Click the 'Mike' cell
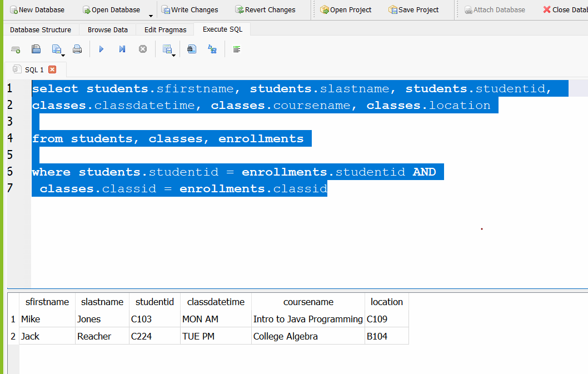The width and height of the screenshot is (588, 374). point(47,319)
